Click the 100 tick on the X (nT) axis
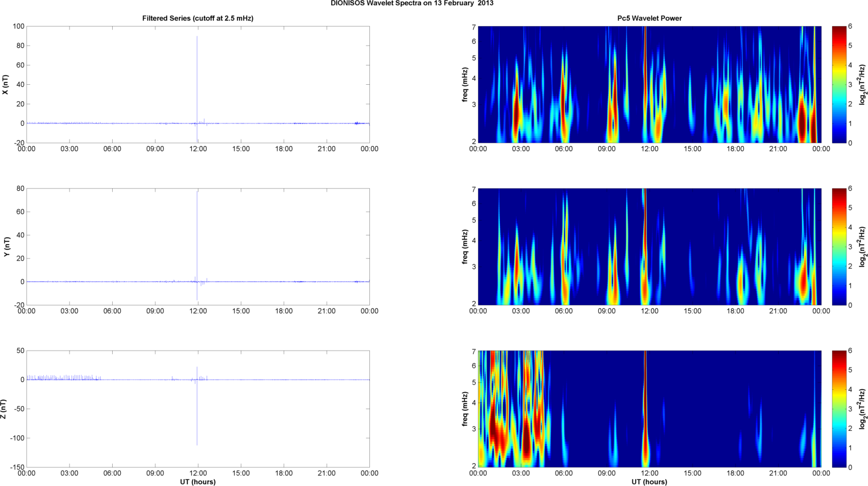This screenshot has width=868, height=486. tap(18, 26)
